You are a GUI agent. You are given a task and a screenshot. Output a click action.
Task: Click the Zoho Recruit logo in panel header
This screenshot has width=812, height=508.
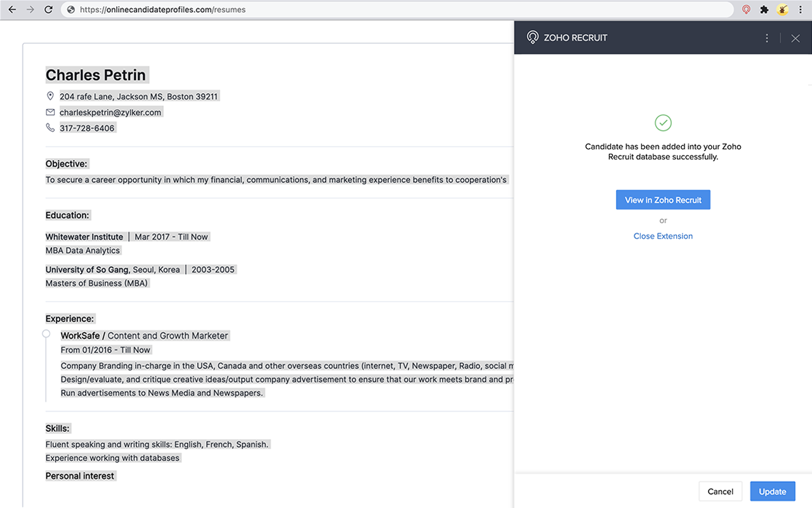(x=532, y=37)
